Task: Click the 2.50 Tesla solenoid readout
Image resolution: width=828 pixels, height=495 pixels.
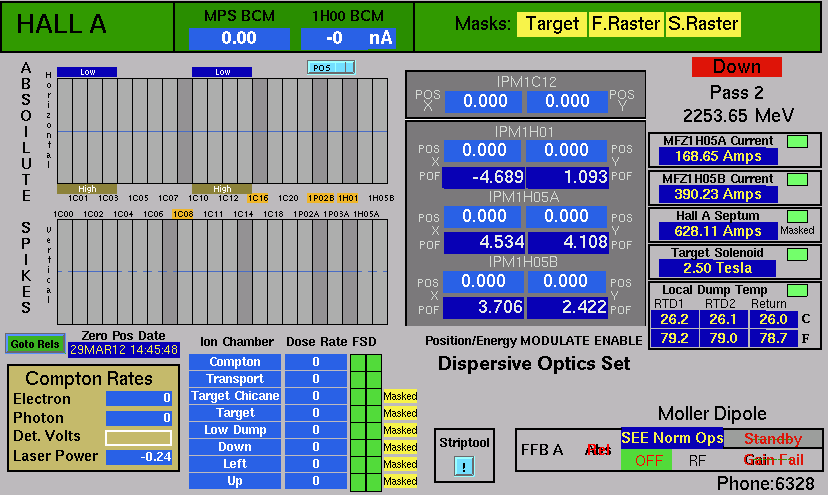Action: [717, 268]
